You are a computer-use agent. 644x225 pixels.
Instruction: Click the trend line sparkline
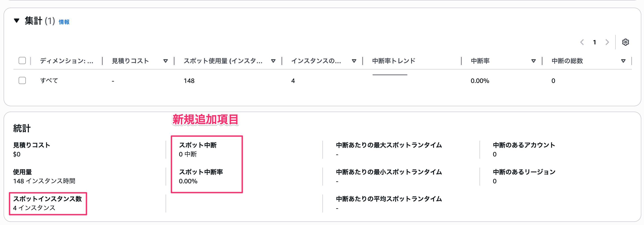tap(390, 75)
